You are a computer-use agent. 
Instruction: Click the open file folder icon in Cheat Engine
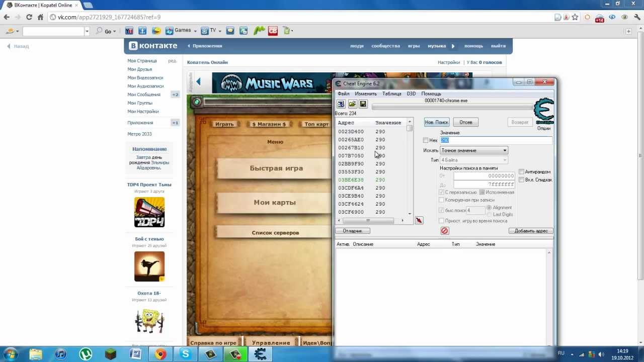[352, 104]
